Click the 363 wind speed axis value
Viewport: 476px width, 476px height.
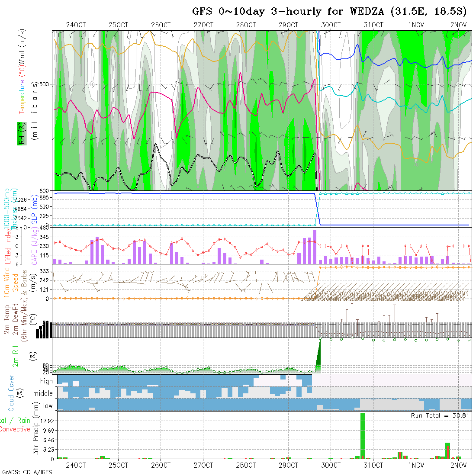point(45,271)
